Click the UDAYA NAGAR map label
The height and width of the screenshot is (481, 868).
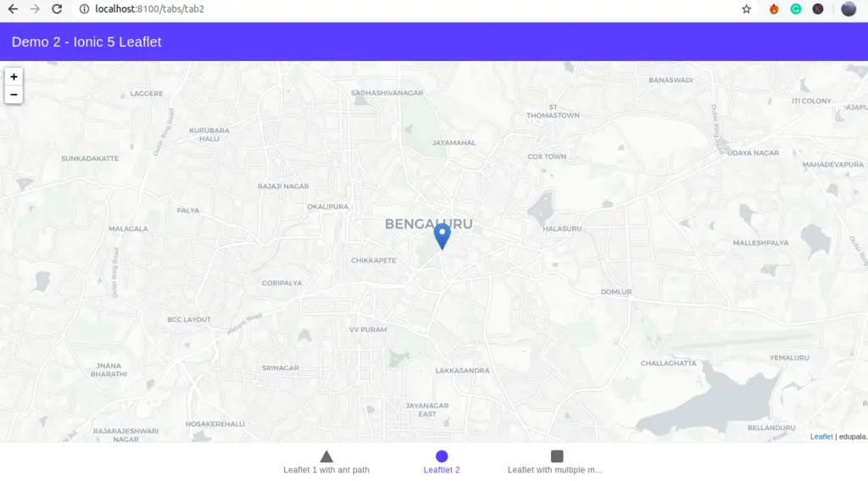pos(753,153)
